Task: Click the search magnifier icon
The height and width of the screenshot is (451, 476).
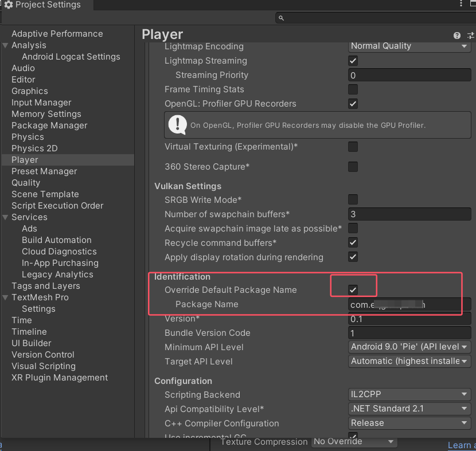Action: click(281, 18)
